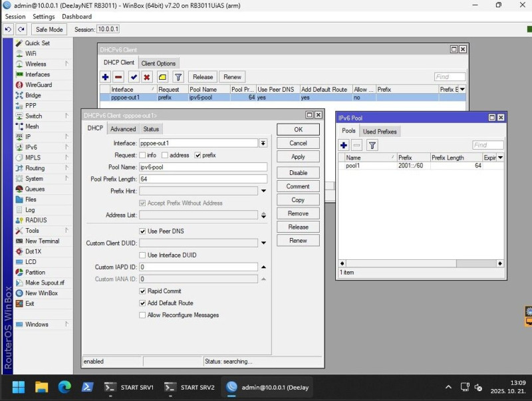Open the column dropdown in the DHCPv6 Client table
This screenshot has height=401, width=532.
tap(462, 89)
